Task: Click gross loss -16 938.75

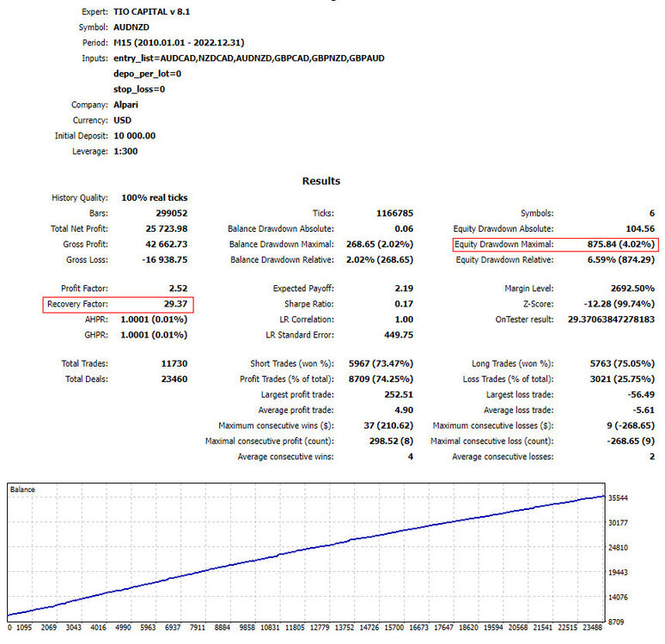Action: click(x=165, y=260)
